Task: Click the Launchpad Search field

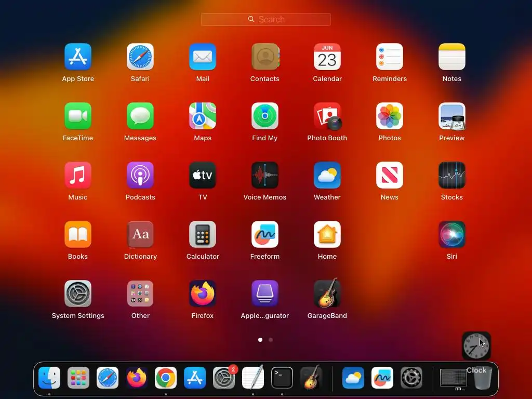Action: point(265,19)
